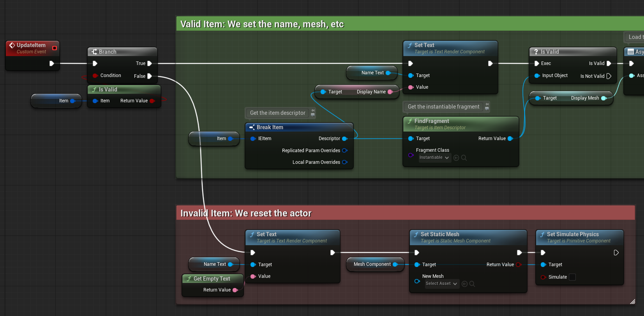Viewport: 644px width, 316px height.
Task: Click the Branch node icon
Action: tap(94, 52)
